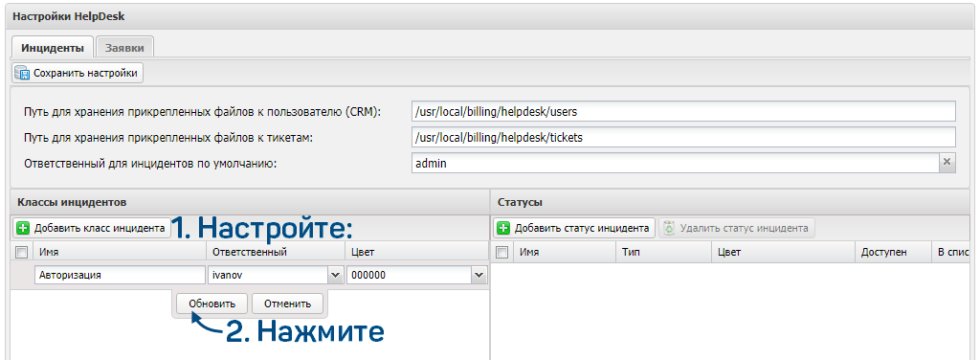The height and width of the screenshot is (360, 980).
Task: Click the tickets files path field
Action: 683,137
